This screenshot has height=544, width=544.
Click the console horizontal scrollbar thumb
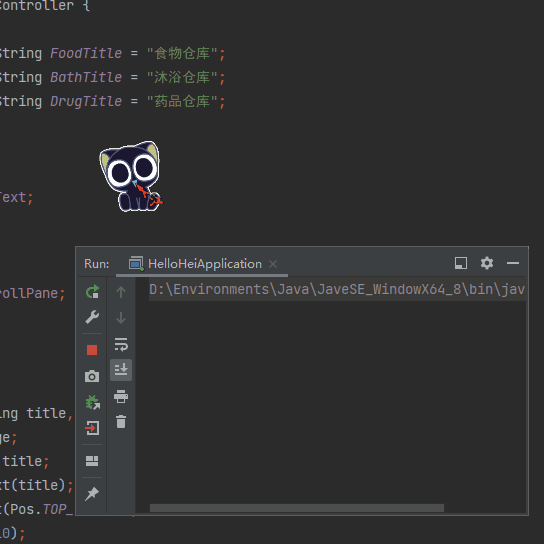coord(297,508)
